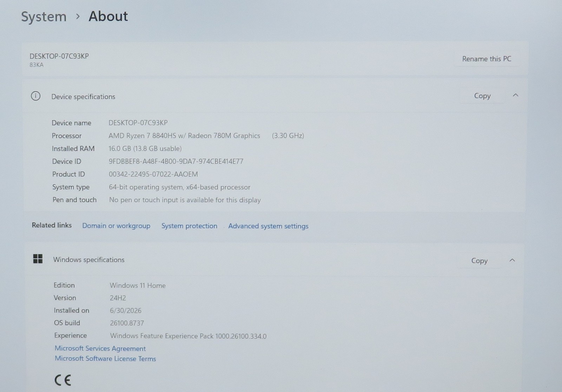Open Microsoft Services Agreement link
Screen dimensions: 562x392
[100, 348]
